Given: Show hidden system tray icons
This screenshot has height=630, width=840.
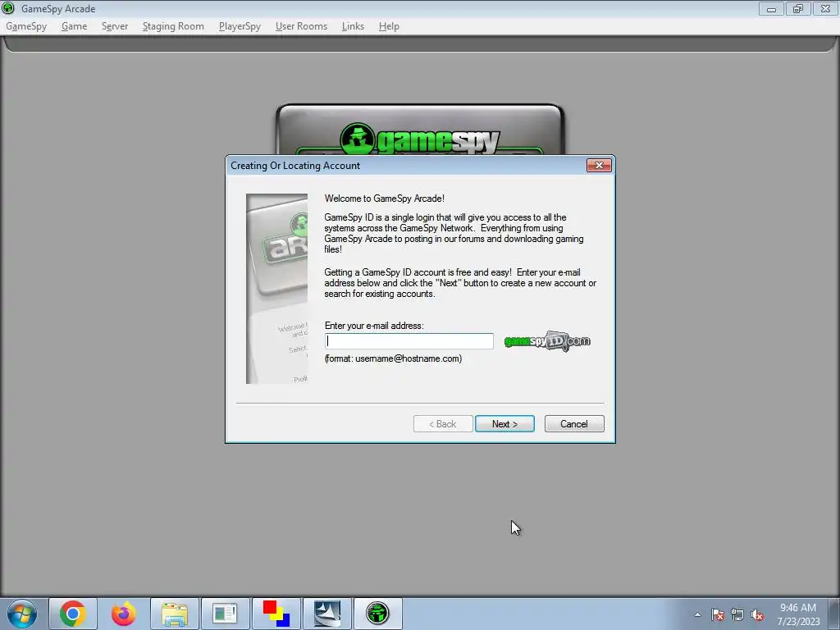Looking at the screenshot, I should click(x=697, y=615).
